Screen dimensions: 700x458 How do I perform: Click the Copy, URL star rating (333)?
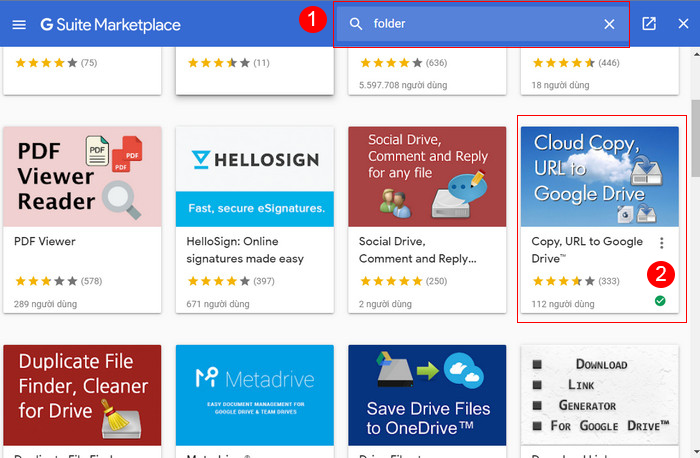576,281
